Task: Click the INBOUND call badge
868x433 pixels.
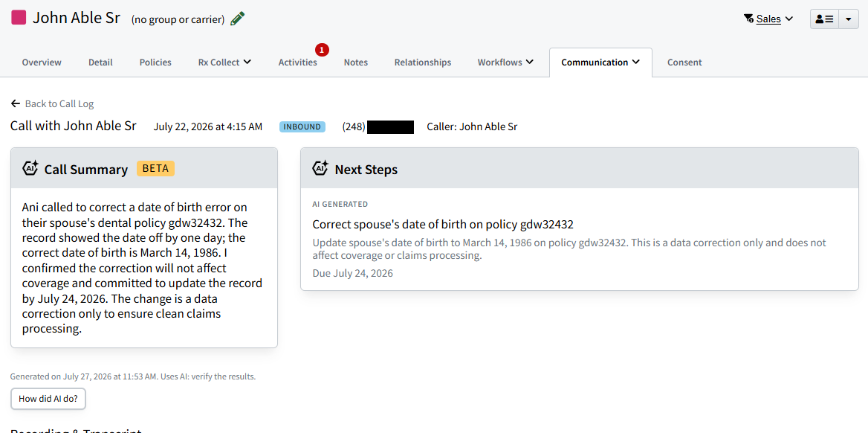Action: [x=302, y=126]
